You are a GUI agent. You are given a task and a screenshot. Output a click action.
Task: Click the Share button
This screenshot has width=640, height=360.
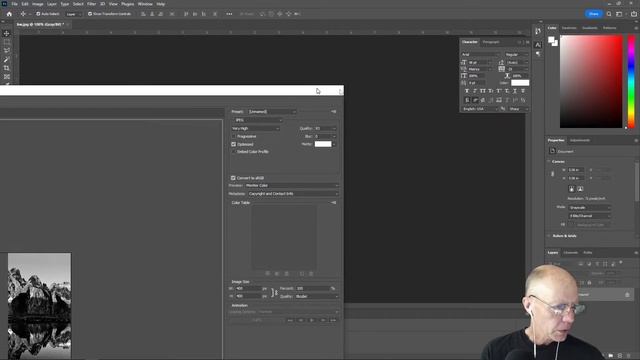pyautogui.click(x=594, y=14)
